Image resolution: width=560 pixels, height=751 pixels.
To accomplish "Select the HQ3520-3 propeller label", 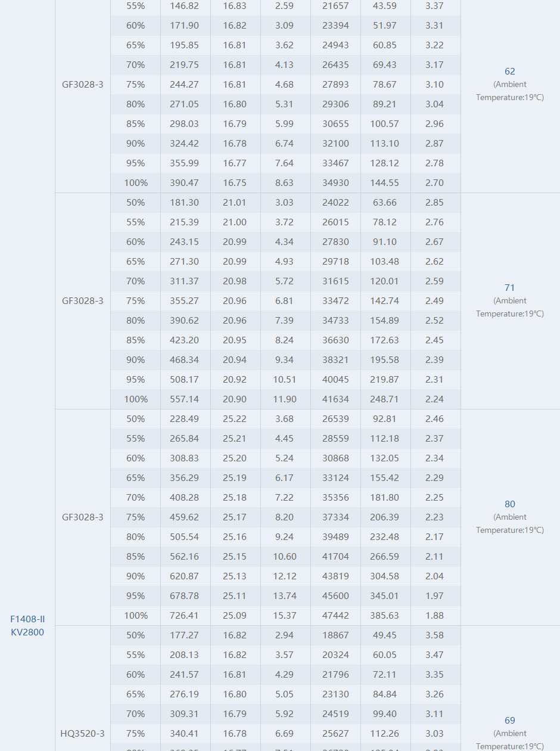I will tap(82, 733).
